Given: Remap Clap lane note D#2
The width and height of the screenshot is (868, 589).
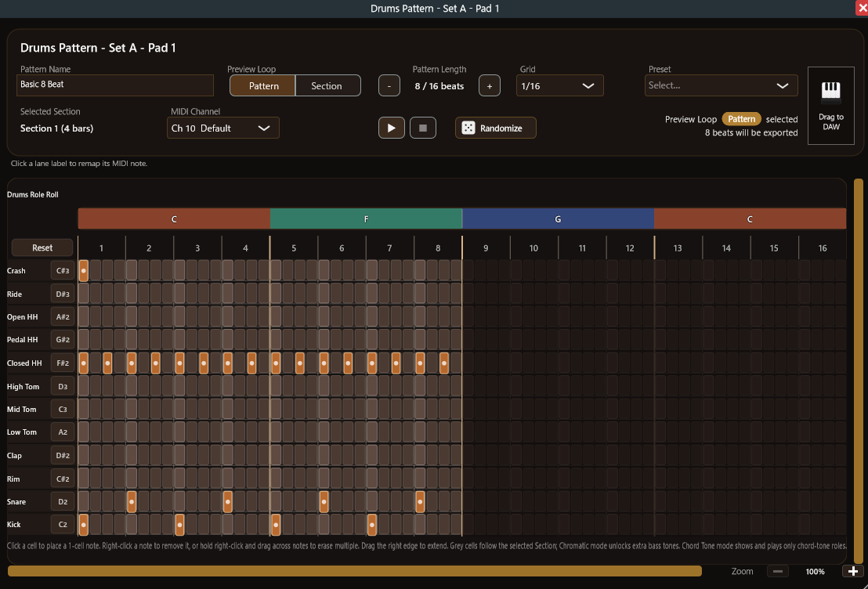Looking at the screenshot, I should click(63, 456).
